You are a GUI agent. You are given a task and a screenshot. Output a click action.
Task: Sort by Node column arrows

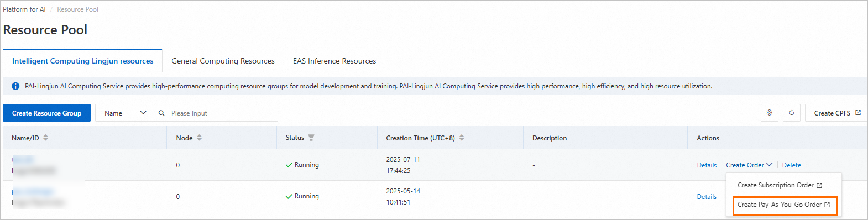click(200, 138)
